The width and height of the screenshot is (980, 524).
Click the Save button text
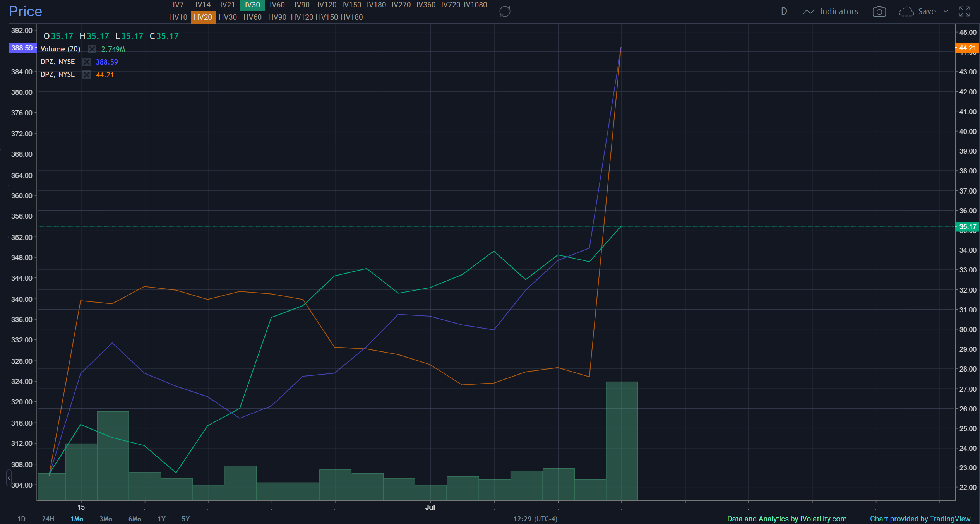pyautogui.click(x=927, y=12)
